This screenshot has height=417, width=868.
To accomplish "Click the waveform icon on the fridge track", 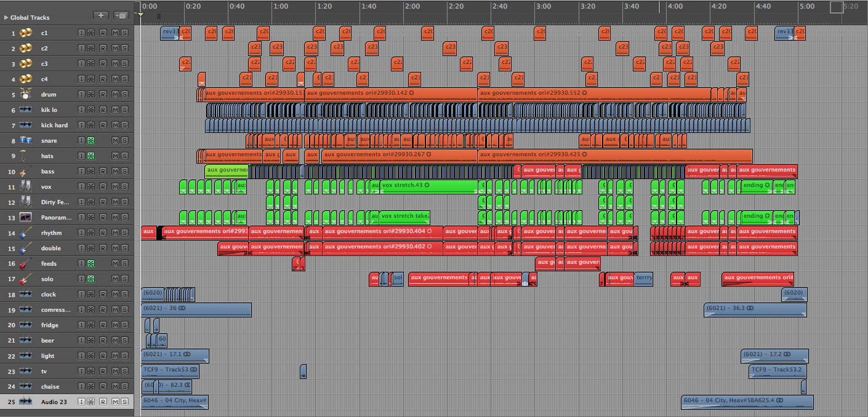I will click(x=26, y=325).
